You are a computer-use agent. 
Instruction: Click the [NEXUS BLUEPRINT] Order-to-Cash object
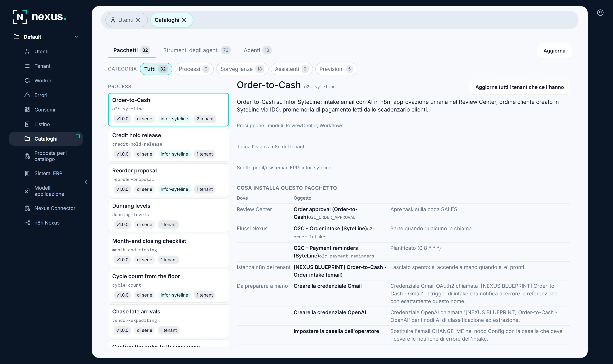[x=340, y=271]
